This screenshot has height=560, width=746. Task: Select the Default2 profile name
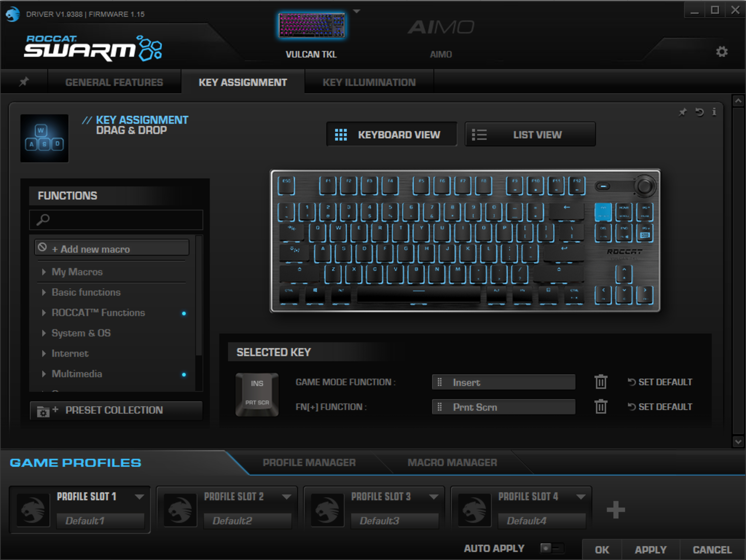pos(248,521)
